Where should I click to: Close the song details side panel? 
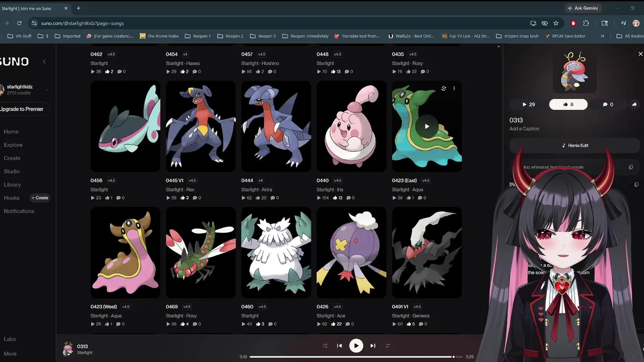(640, 54)
